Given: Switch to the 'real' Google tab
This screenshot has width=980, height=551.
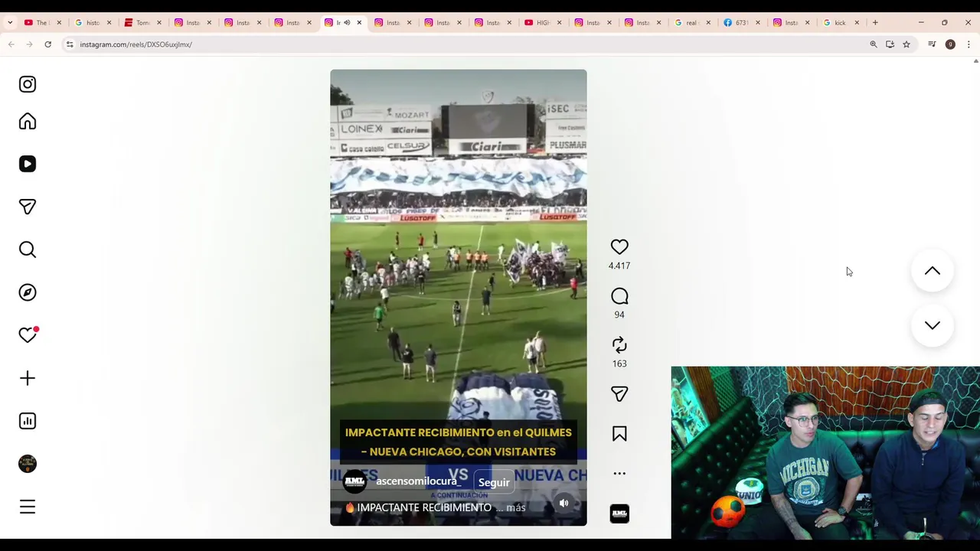Looking at the screenshot, I should tap(691, 23).
